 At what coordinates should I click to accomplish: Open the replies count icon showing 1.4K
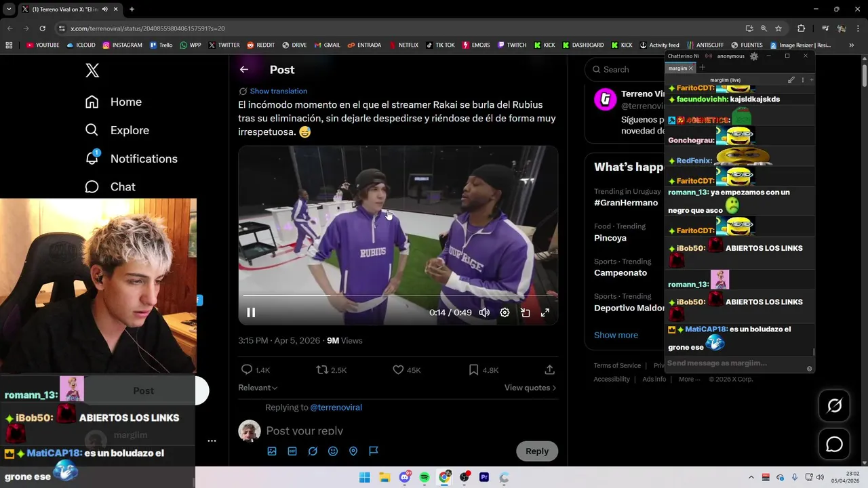(x=247, y=369)
